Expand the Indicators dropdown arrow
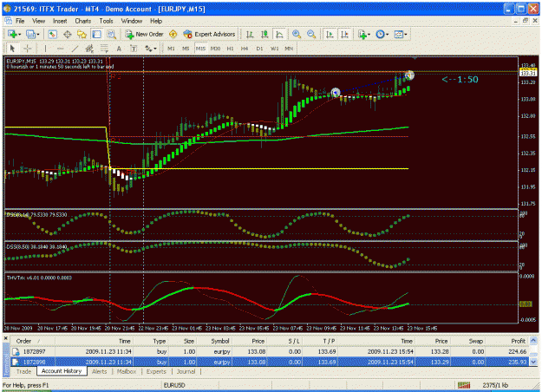Image resolution: width=542 pixels, height=392 pixels. (369, 34)
